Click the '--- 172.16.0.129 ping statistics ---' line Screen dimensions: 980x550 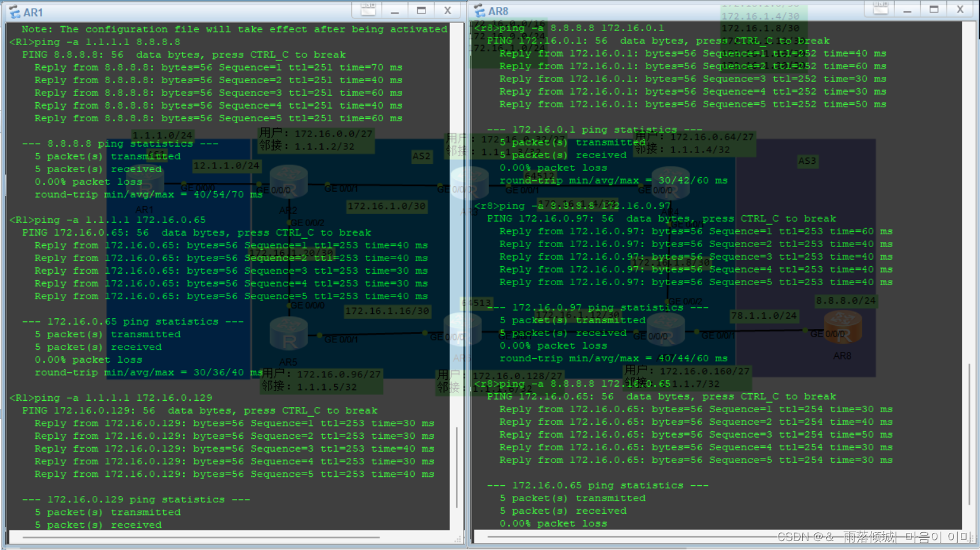(136, 499)
